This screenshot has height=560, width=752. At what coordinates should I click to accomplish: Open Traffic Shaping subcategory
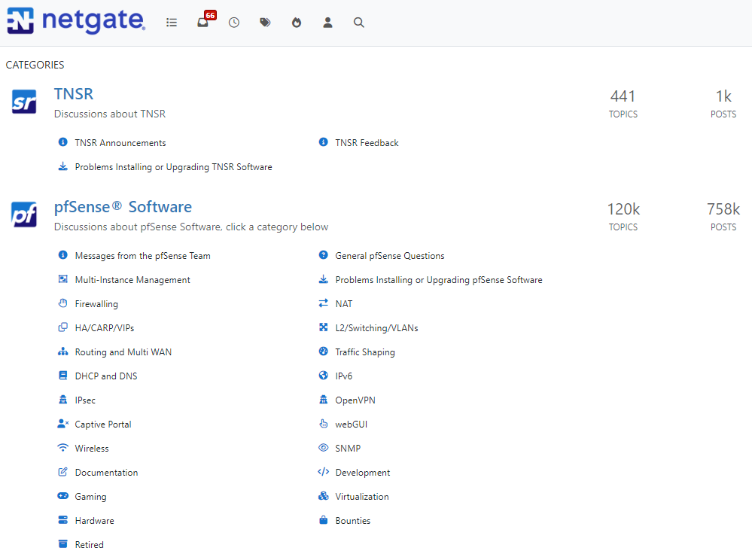point(365,352)
